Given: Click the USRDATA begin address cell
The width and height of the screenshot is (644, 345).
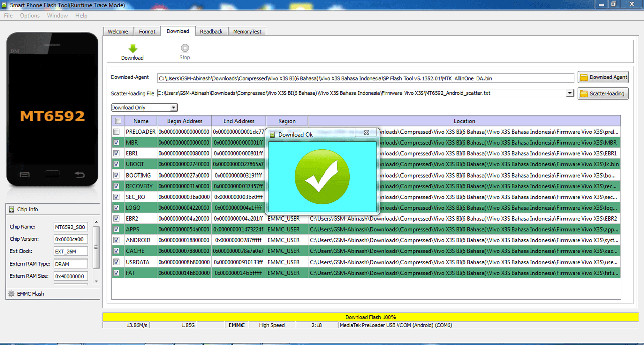Looking at the screenshot, I should click(185, 262).
